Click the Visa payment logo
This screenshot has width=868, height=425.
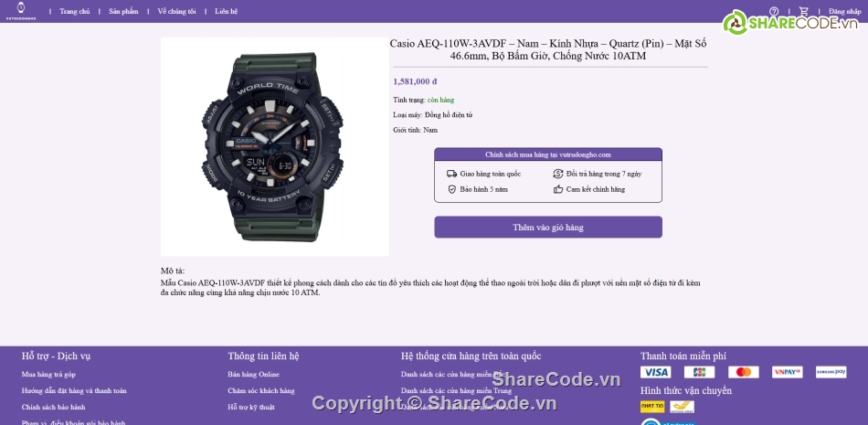click(655, 372)
